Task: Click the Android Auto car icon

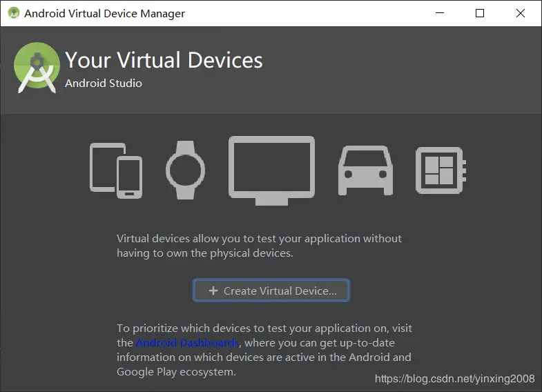Action: [365, 170]
